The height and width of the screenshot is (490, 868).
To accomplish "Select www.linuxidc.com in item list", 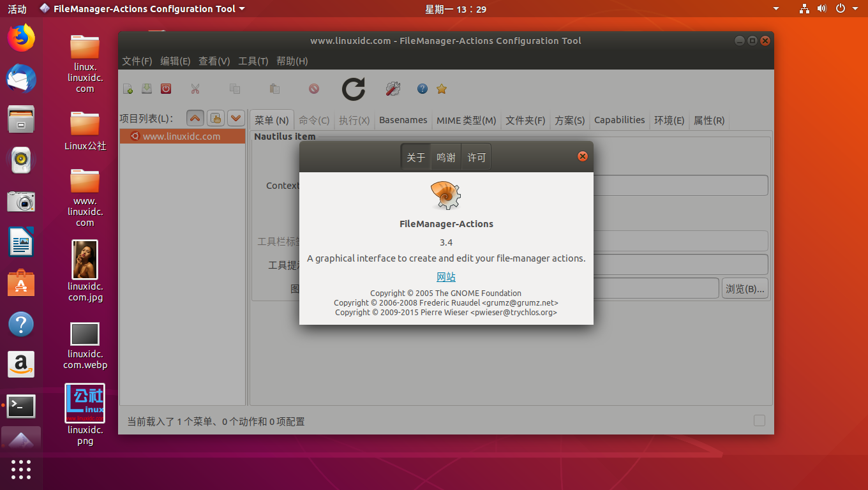I will pyautogui.click(x=183, y=136).
